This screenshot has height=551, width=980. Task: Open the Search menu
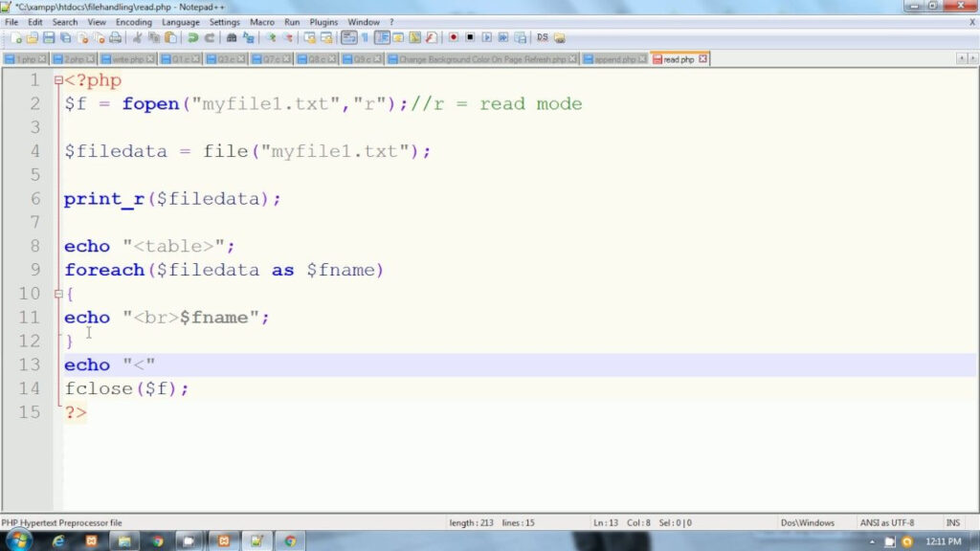click(65, 22)
